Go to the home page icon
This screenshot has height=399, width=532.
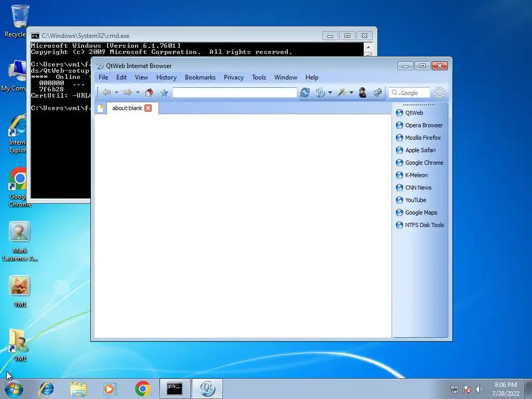(x=149, y=92)
